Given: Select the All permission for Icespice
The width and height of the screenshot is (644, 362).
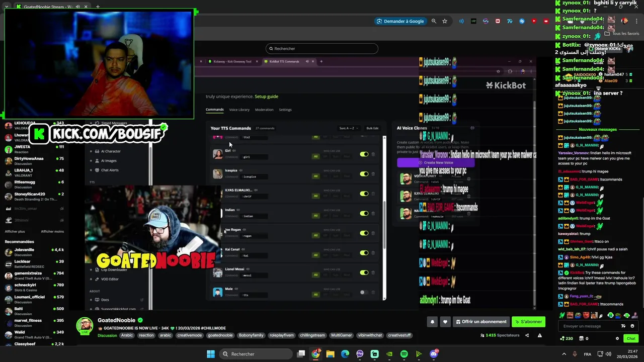Looking at the screenshot, I should pyautogui.click(x=315, y=176).
